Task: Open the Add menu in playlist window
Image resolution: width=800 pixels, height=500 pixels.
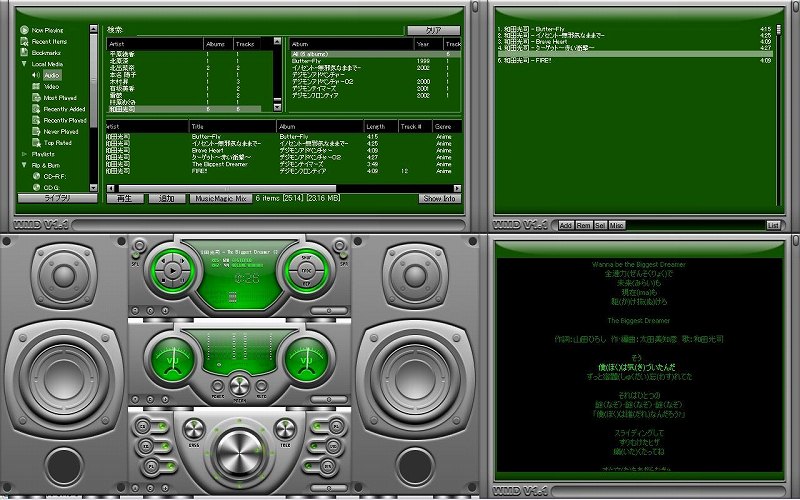Action: 566,225
